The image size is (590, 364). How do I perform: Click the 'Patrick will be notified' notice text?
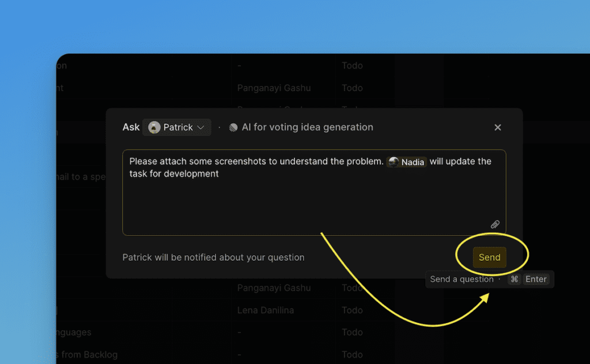pyautogui.click(x=213, y=257)
